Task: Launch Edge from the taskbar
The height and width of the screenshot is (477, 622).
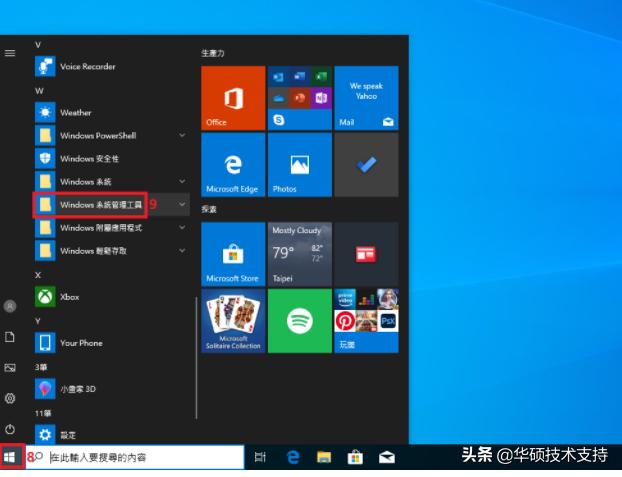Action: pyautogui.click(x=293, y=457)
